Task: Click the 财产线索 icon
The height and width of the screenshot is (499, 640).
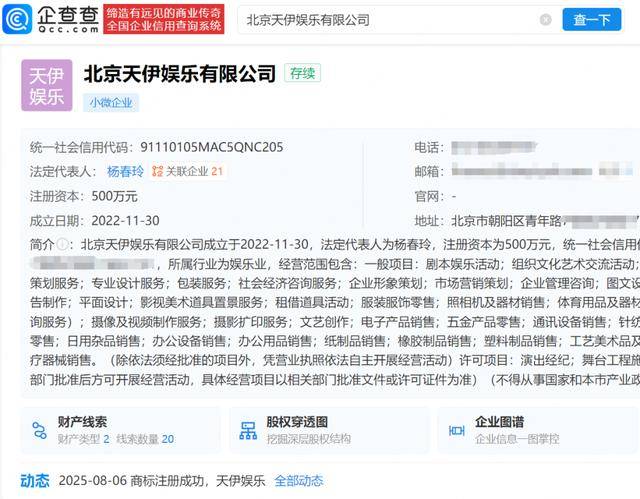Action: [40, 430]
